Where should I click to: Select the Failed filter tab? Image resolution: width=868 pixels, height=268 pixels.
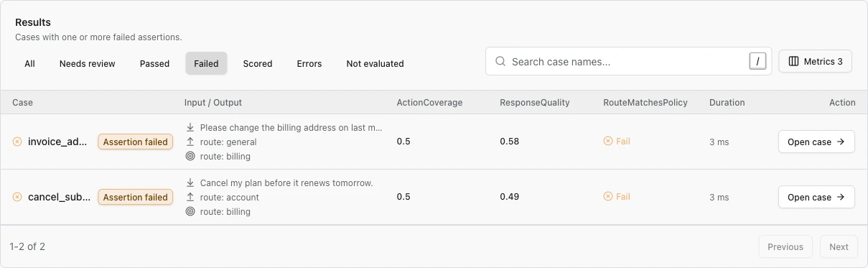coord(206,63)
